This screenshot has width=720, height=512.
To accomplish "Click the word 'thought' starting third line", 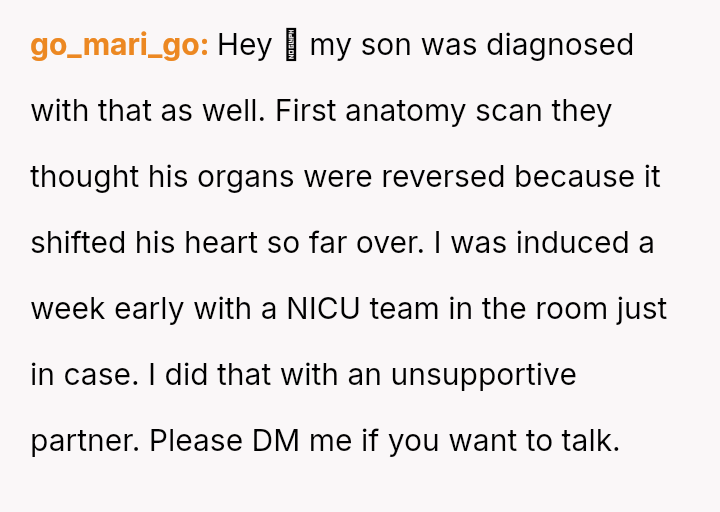I will (x=84, y=177).
